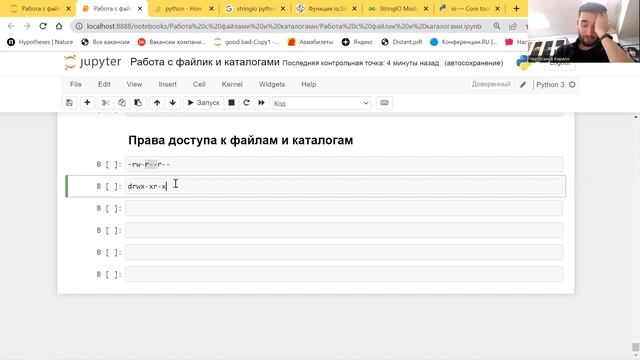The image size is (640, 360).
Task: Click the Доверенный trusted indicator
Action: click(491, 84)
